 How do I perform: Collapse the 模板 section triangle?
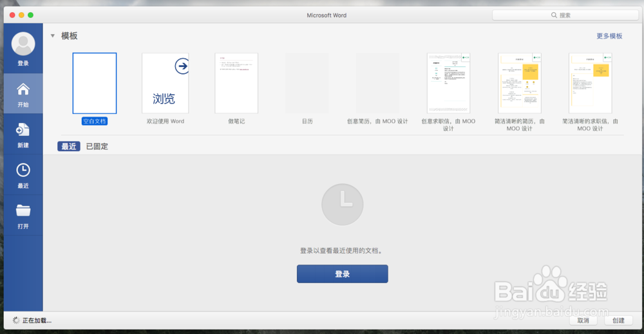53,35
